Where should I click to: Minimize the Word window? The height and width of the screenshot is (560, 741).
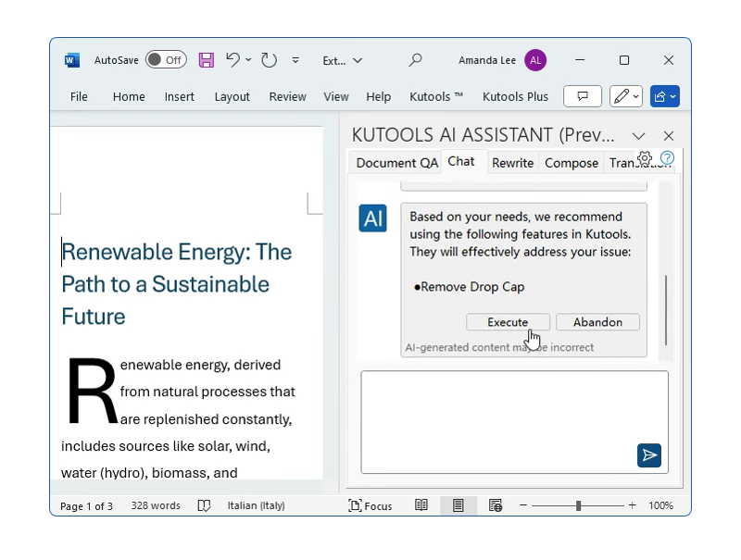coord(580,60)
